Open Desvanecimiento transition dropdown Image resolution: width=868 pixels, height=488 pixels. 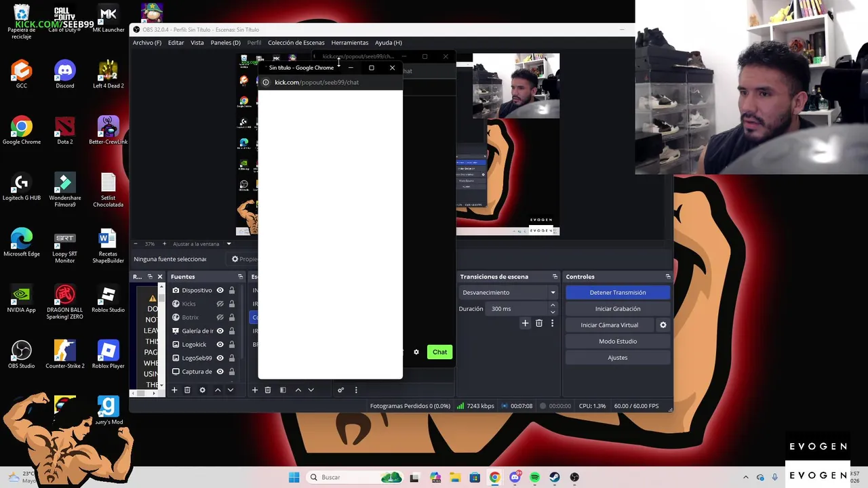pyautogui.click(x=509, y=292)
